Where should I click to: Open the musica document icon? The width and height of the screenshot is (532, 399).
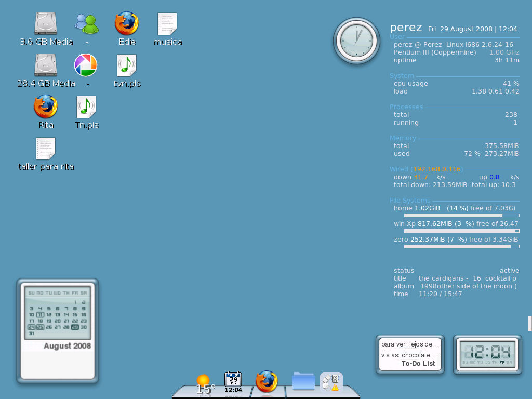167,24
